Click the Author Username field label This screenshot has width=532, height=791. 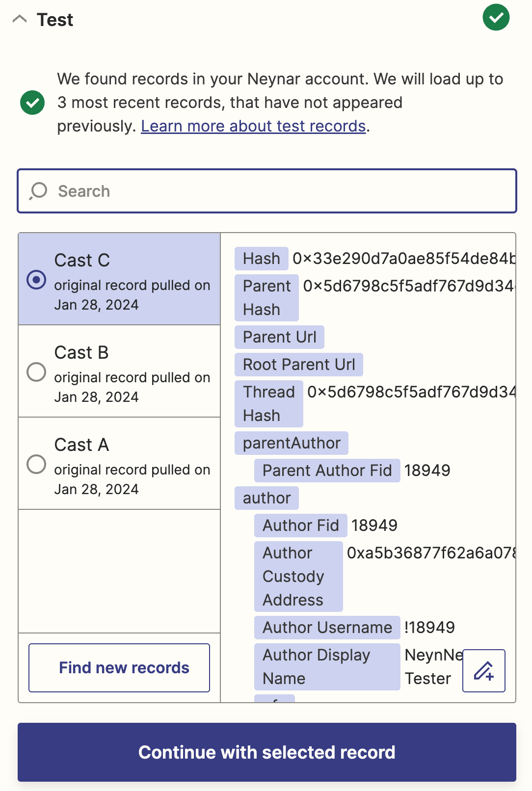327,628
